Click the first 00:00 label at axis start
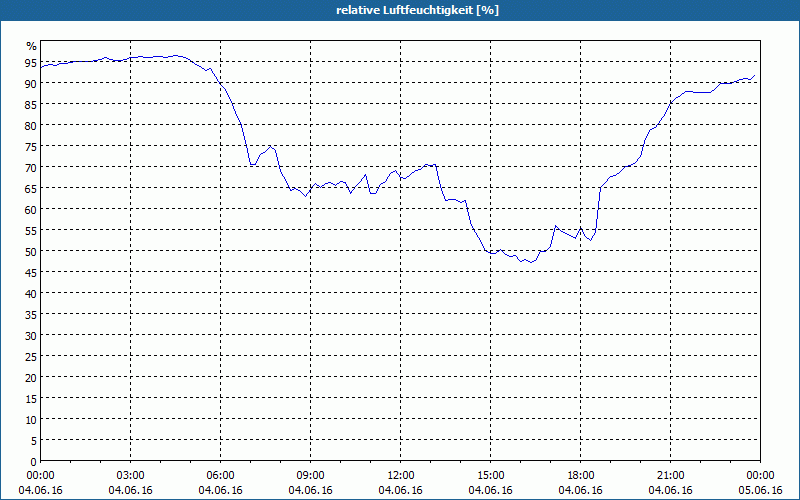This screenshot has height=500, width=800. point(40,476)
